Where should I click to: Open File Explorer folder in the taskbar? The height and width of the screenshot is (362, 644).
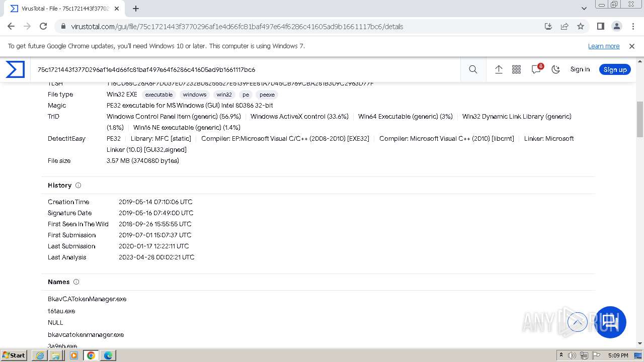[x=56, y=355]
